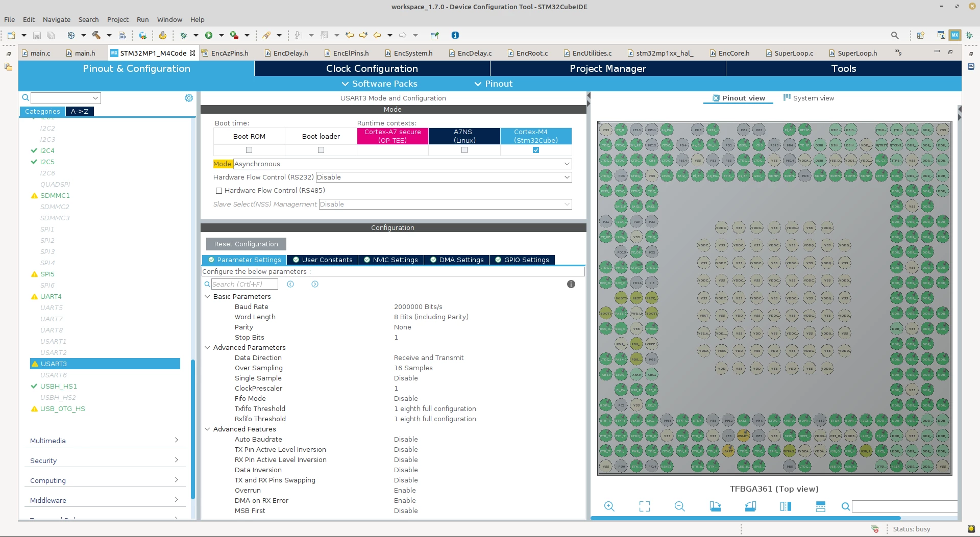980x537 pixels.
Task: Toggle Hardware Flow Control (RS485) checkbox
Action: [x=219, y=191]
